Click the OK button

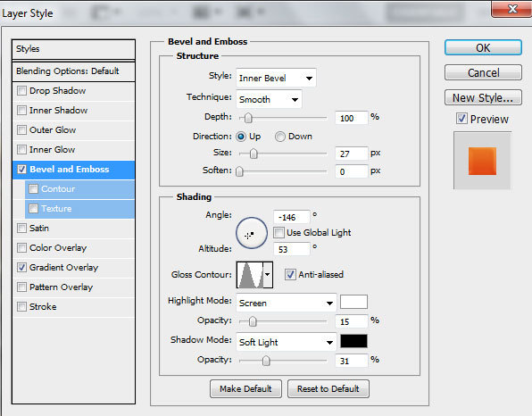(483, 47)
